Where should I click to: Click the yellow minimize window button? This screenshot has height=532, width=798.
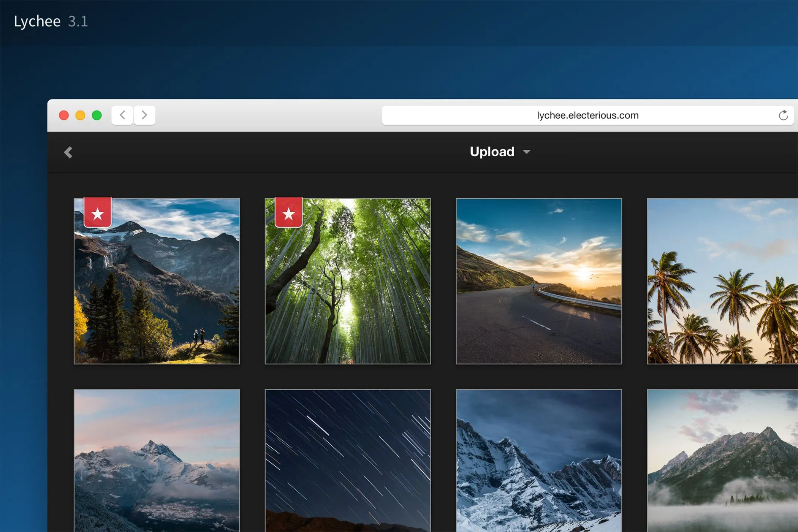click(80, 115)
